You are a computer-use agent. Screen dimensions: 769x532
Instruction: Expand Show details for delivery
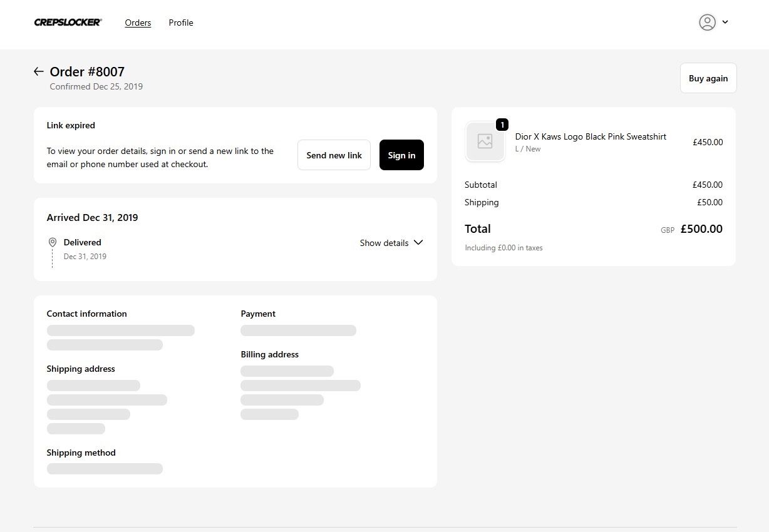click(x=391, y=243)
